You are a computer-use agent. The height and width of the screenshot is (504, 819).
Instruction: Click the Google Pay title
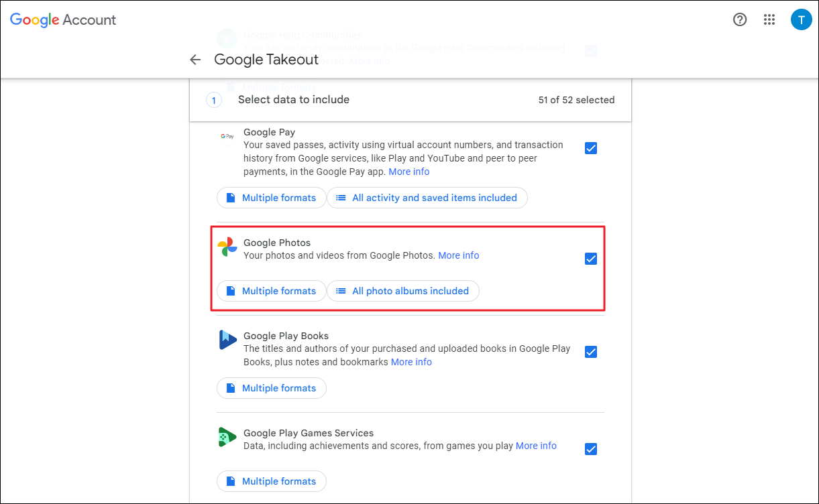click(270, 133)
